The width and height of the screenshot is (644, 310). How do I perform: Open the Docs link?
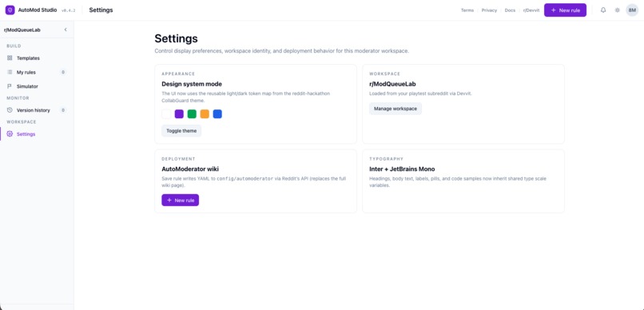[510, 10]
